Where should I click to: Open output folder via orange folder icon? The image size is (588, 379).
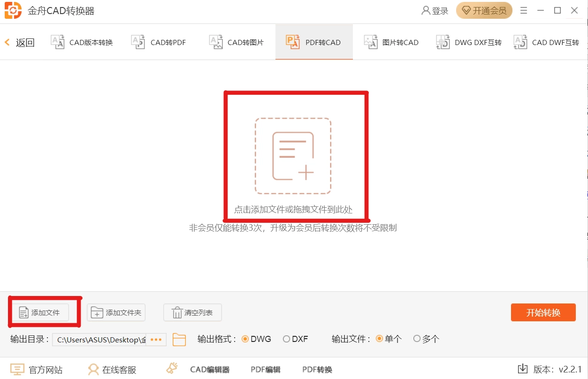click(x=179, y=339)
